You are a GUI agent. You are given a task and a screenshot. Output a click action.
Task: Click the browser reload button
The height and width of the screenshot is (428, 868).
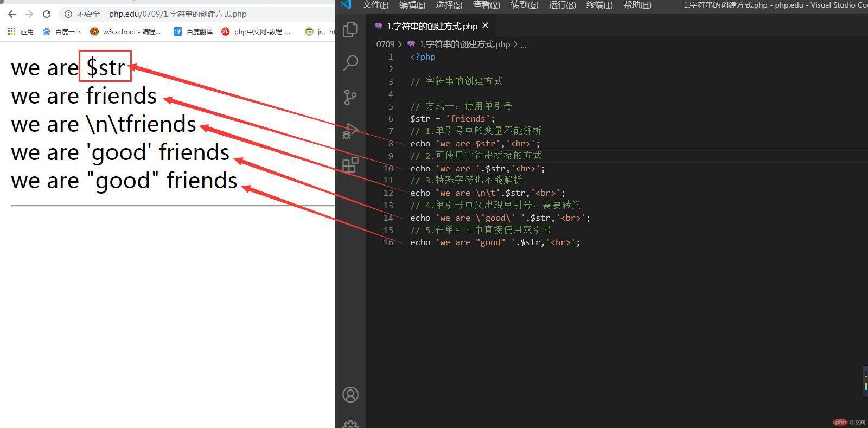(x=47, y=14)
